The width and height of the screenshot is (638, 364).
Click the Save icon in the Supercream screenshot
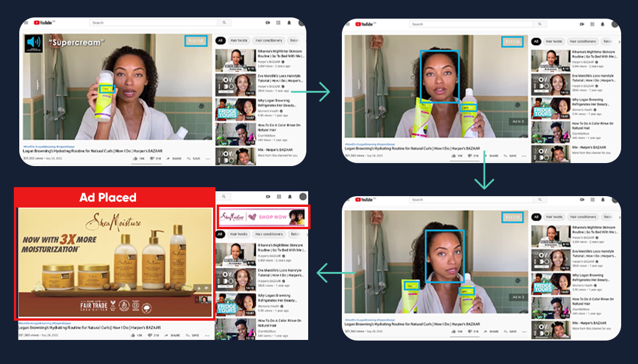[x=188, y=159]
